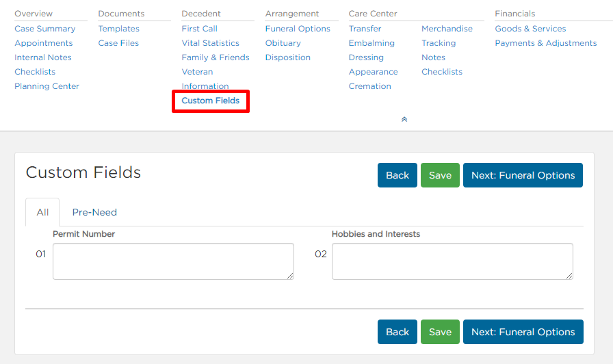Focus the Hobbies and Interests text field
Screen dimensions: 613x364
452,261
